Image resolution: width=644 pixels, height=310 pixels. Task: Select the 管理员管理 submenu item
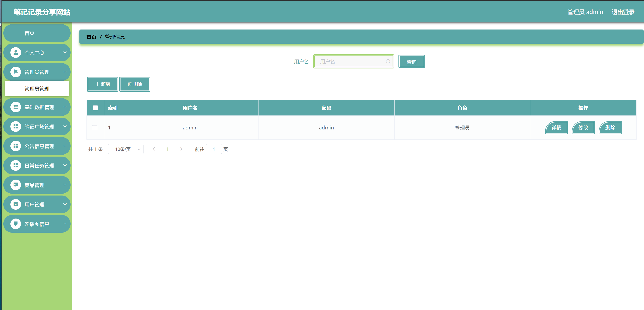[x=37, y=89]
